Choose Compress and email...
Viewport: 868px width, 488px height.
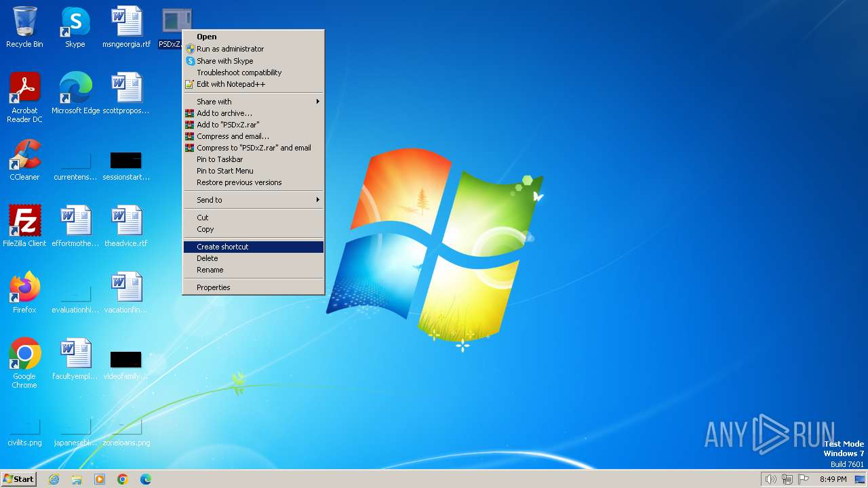coord(254,136)
